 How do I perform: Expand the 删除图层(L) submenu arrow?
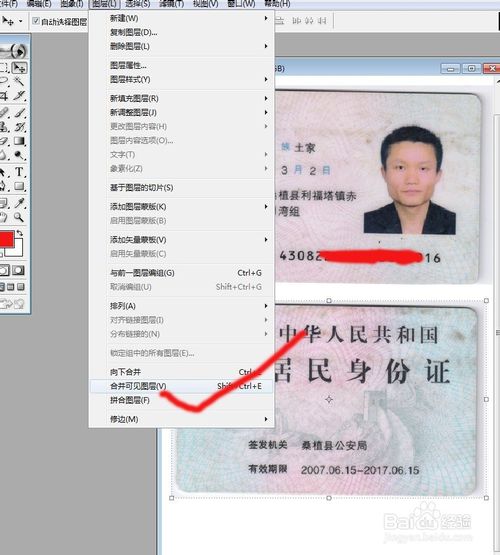[x=266, y=46]
